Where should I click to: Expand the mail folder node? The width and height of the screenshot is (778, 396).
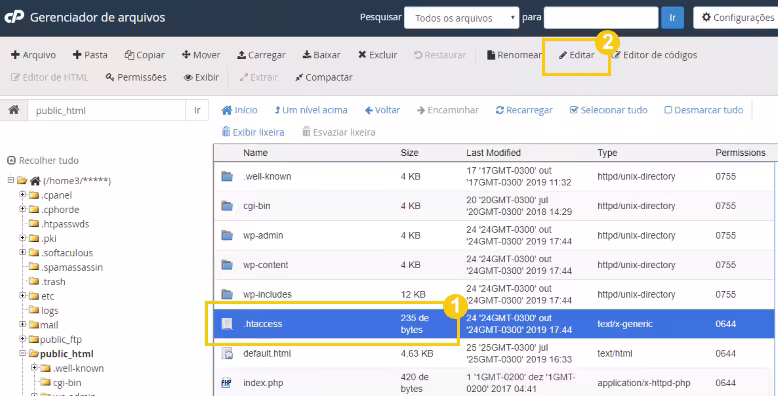[x=22, y=324]
